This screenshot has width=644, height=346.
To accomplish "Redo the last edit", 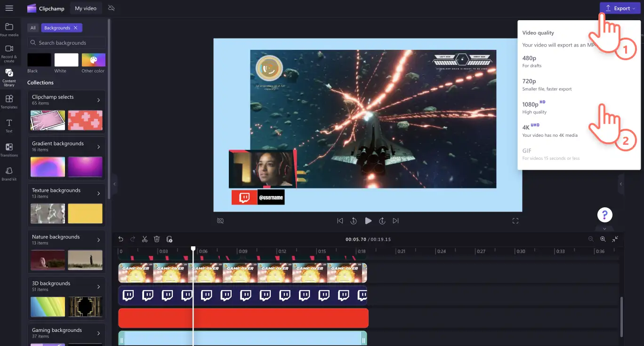I will (133, 239).
